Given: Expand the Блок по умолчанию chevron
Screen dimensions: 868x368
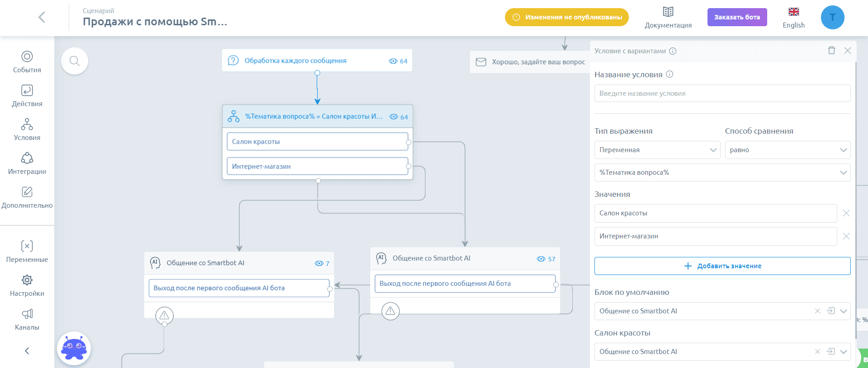Looking at the screenshot, I should (x=844, y=311).
